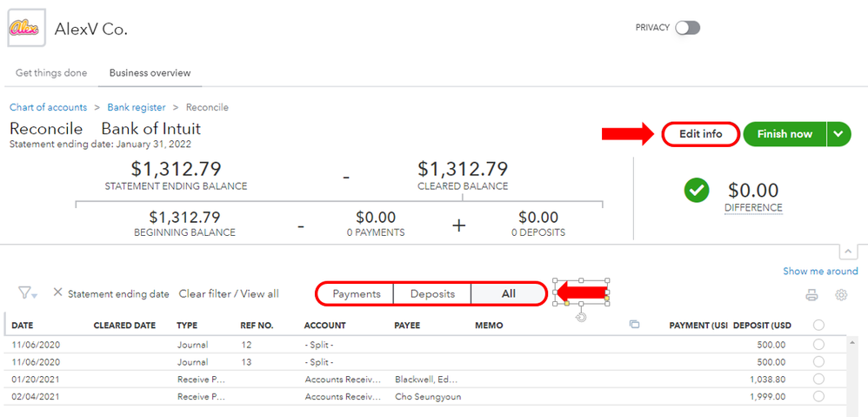This screenshot has width=868, height=417.
Task: Open the Finish now dropdown arrow
Action: (x=838, y=134)
